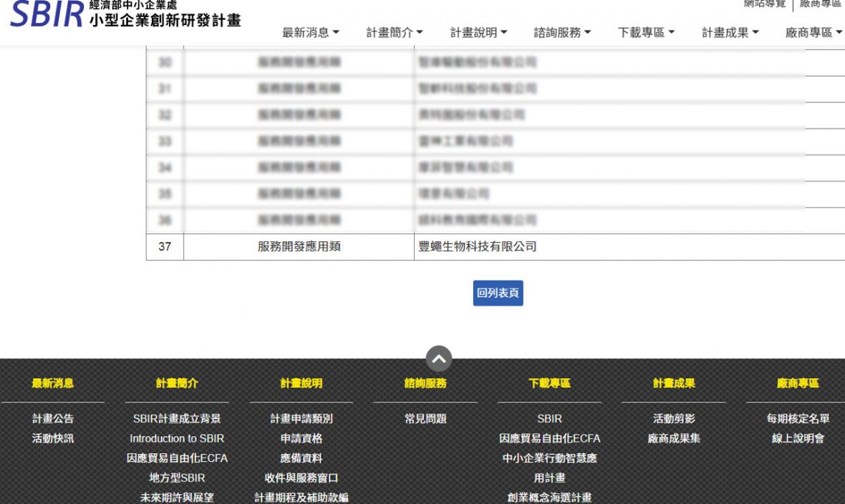
Task: Open the 網站導覽 link at top
Action: click(764, 4)
